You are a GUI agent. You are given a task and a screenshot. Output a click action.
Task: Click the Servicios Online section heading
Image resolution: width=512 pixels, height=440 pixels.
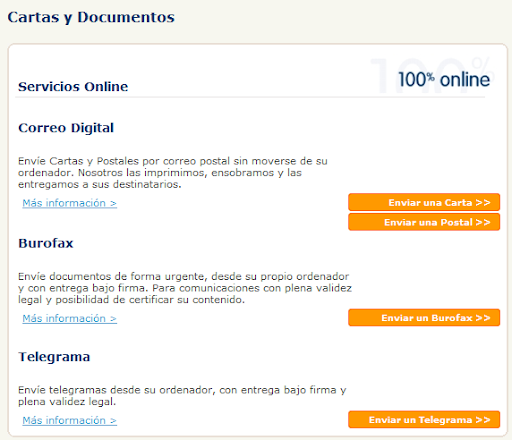[73, 87]
